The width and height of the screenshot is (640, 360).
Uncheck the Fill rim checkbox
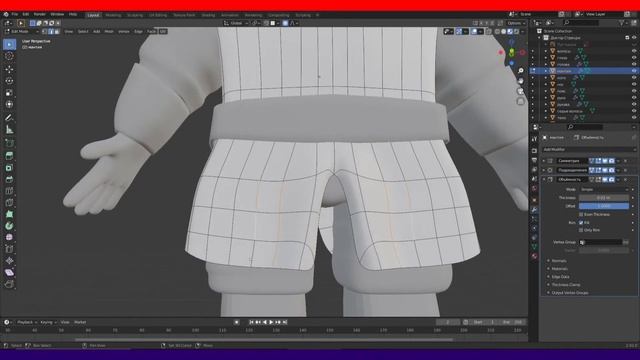(581, 222)
